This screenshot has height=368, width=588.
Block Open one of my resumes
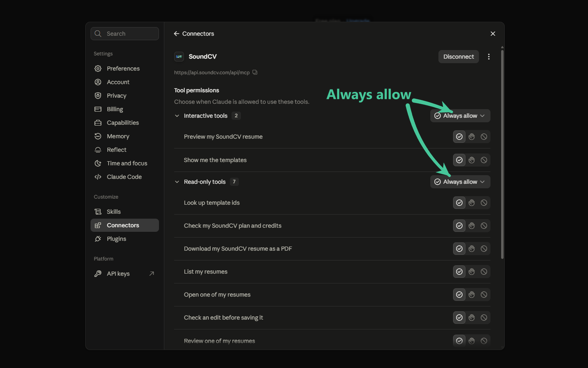click(484, 295)
